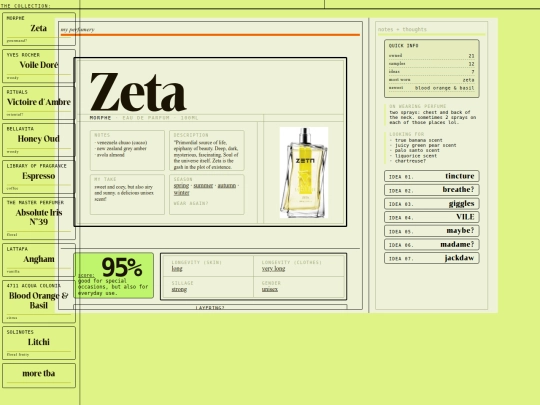Click the palo santo scent item

(x=414, y=150)
